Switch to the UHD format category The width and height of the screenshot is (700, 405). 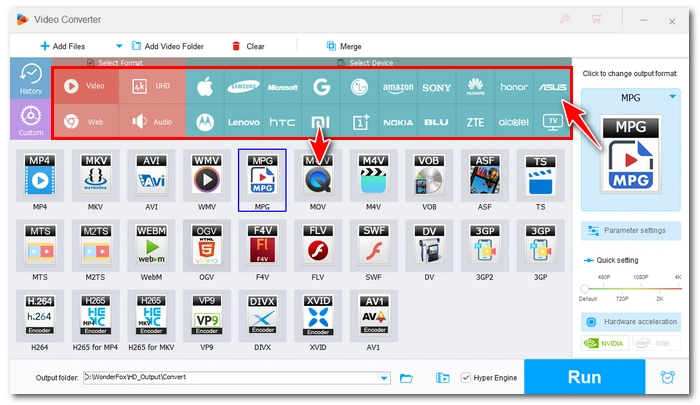152,86
